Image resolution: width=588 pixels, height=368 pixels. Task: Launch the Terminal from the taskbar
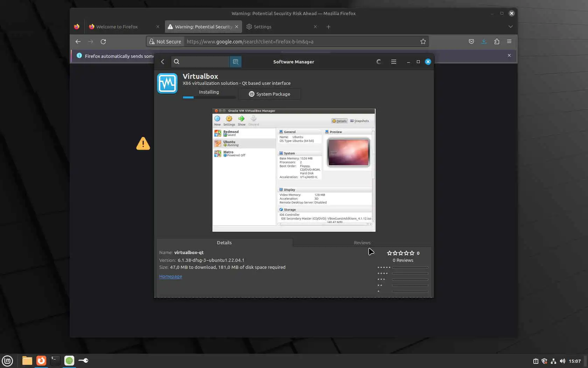coord(55,361)
